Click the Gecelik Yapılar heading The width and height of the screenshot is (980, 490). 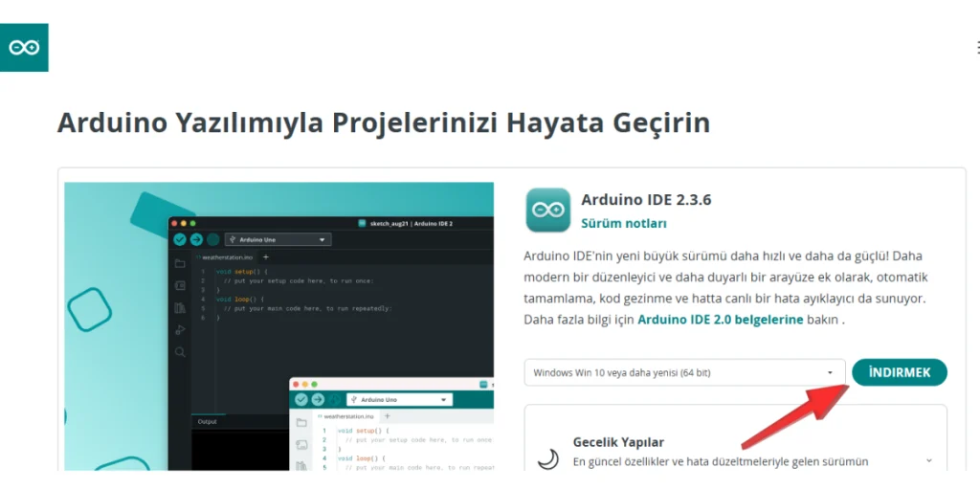point(618,442)
